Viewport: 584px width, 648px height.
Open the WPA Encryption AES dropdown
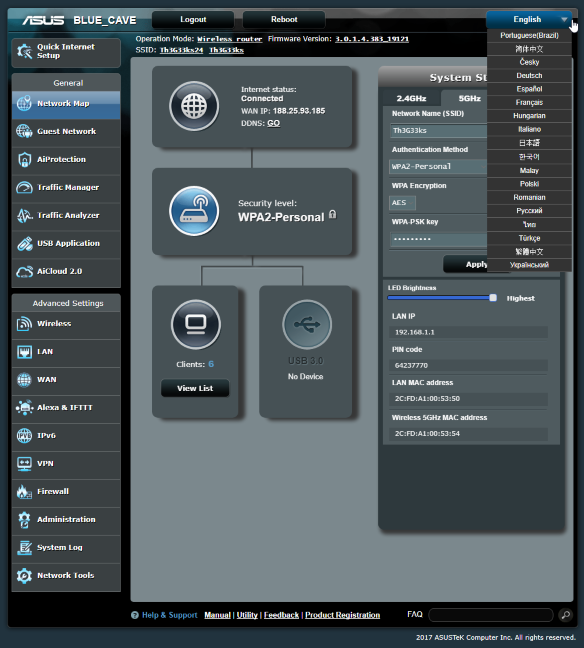tap(403, 203)
